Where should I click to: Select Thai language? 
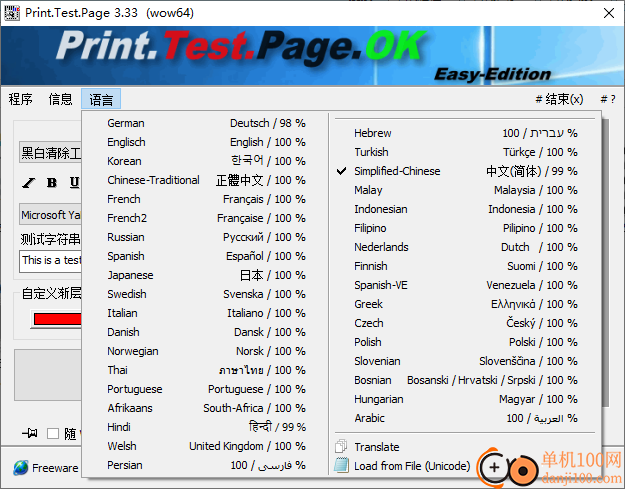click(x=206, y=370)
